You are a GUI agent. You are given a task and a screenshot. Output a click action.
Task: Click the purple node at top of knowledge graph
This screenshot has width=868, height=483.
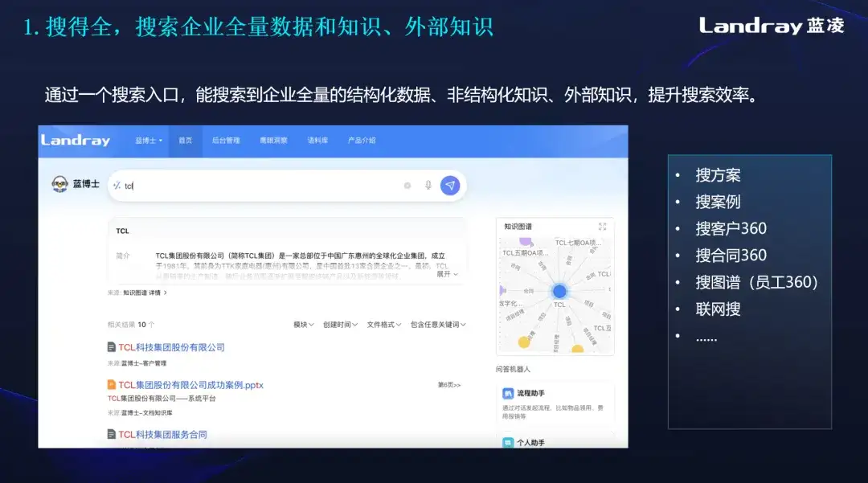coord(526,241)
